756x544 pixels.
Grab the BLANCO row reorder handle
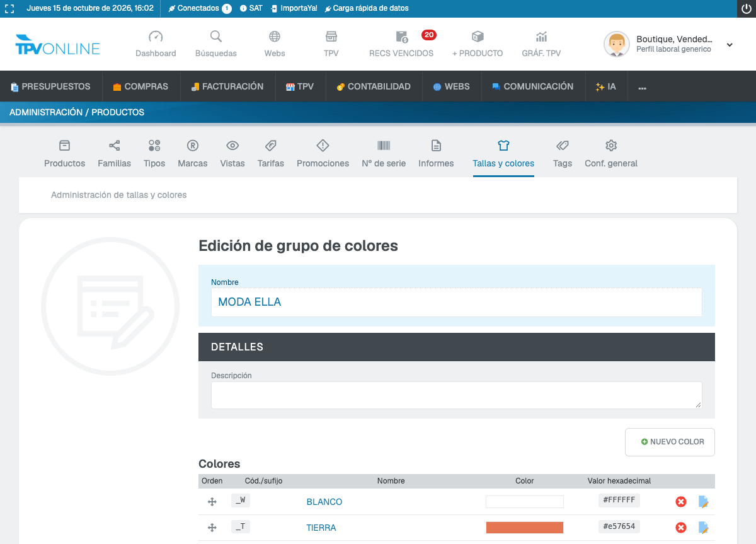(x=212, y=502)
